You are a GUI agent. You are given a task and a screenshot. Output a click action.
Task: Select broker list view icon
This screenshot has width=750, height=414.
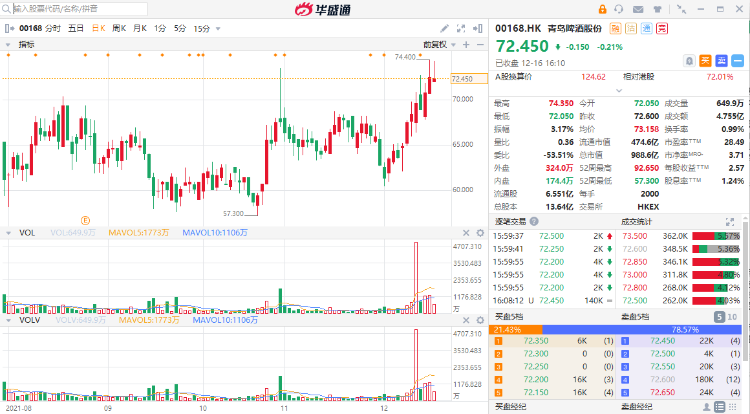[x=719, y=407]
